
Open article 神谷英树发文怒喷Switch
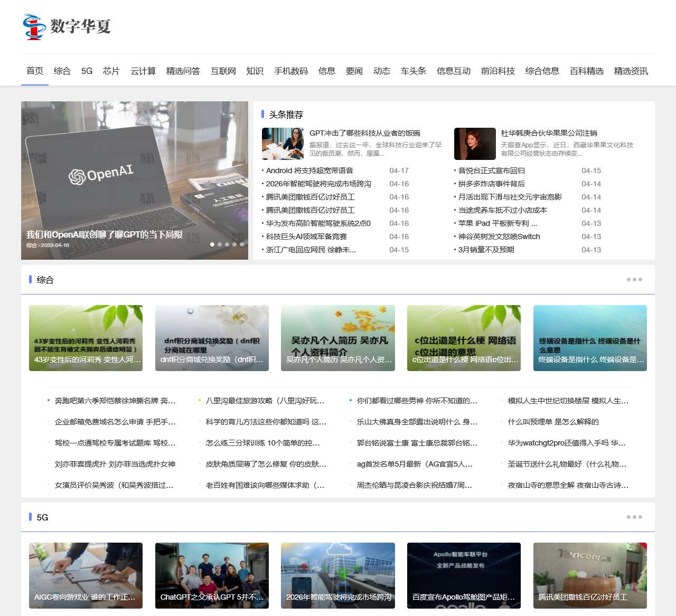(499, 236)
